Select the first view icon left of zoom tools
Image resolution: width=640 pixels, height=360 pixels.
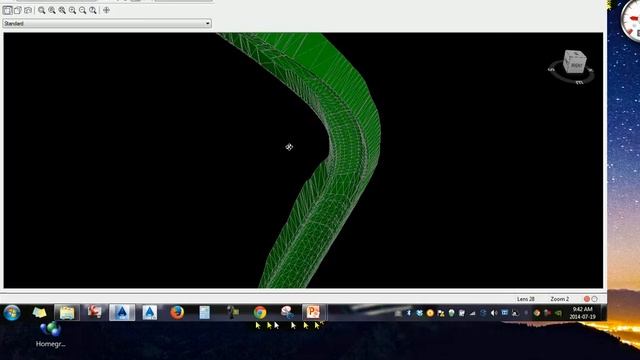pos(7,10)
